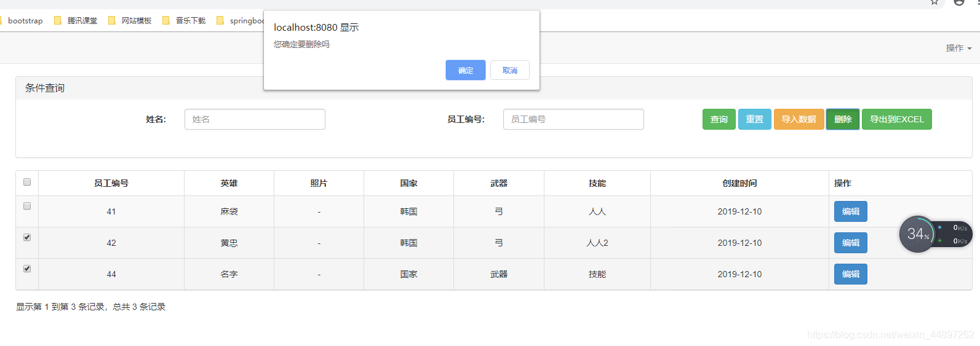Click the 条件查询 panel heading
The height and width of the screenshot is (346, 980).
45,88
